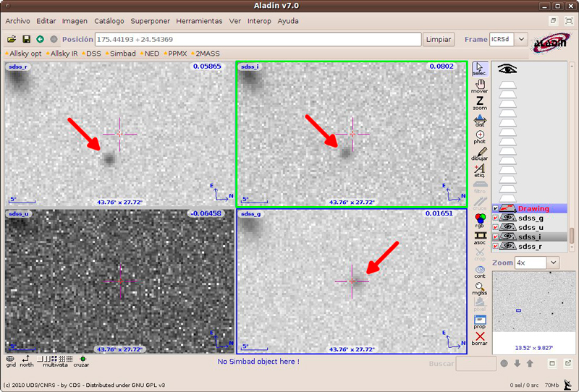Open the Herramientas menu

coord(199,21)
